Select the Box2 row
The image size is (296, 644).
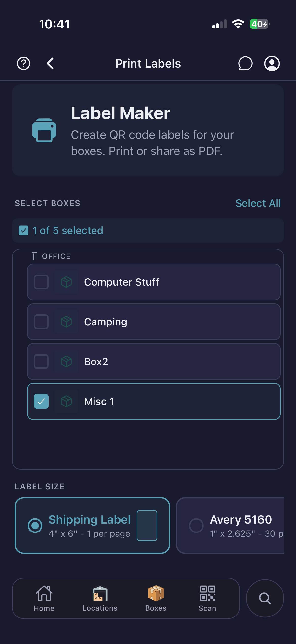154,362
